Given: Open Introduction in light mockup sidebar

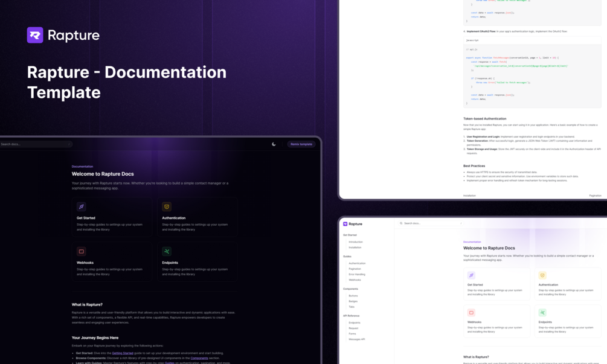Looking at the screenshot, I should click(356, 242).
